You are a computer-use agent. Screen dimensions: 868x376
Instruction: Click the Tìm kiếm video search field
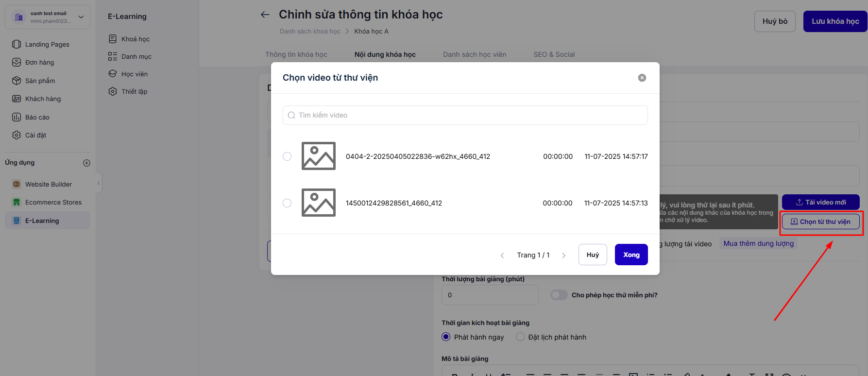[x=465, y=115]
